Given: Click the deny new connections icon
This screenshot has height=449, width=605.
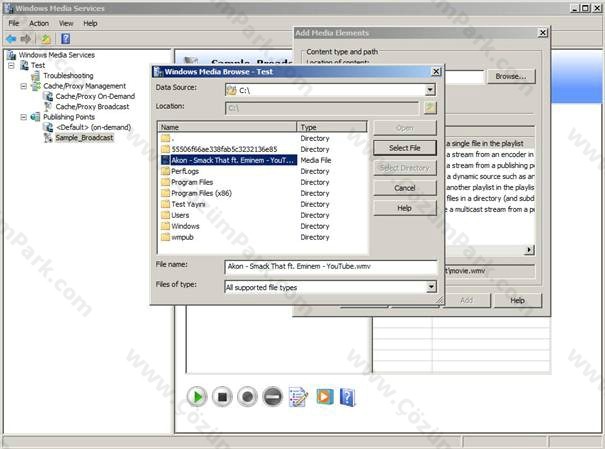Looking at the screenshot, I should [x=272, y=397].
